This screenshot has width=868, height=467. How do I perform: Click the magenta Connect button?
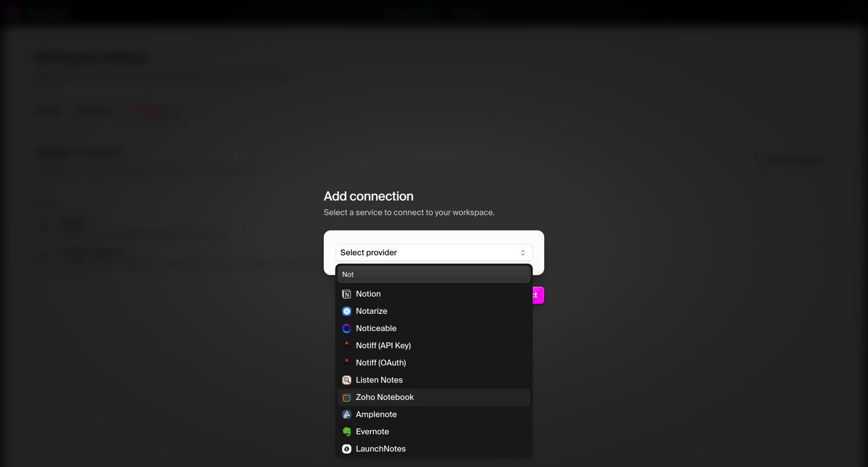(x=538, y=295)
